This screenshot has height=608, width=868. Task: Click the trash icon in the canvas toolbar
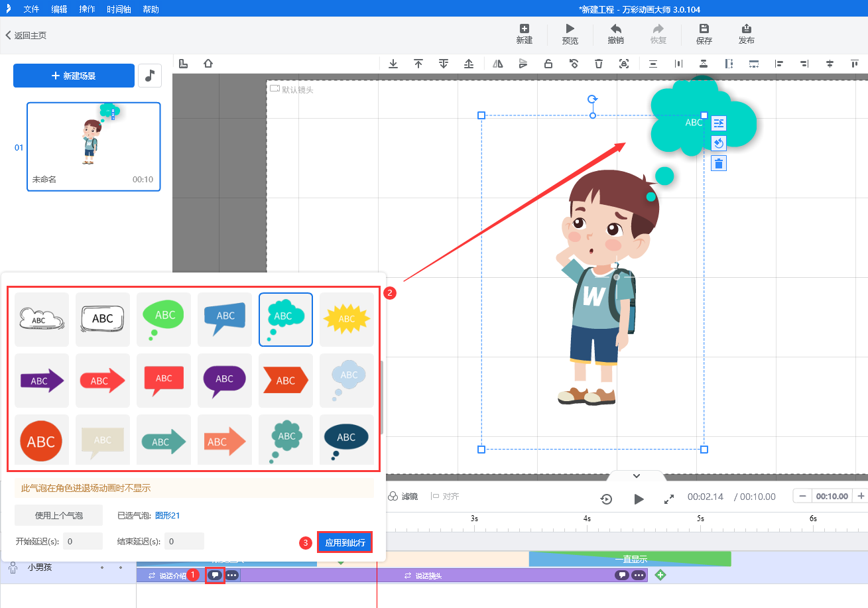[x=599, y=64]
